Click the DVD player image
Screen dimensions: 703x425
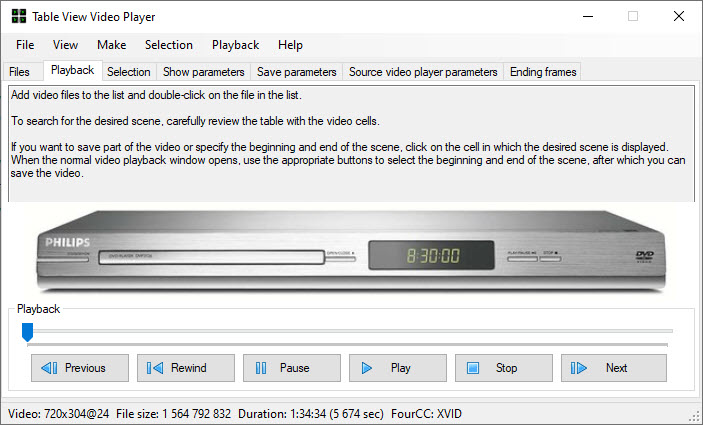click(x=352, y=252)
